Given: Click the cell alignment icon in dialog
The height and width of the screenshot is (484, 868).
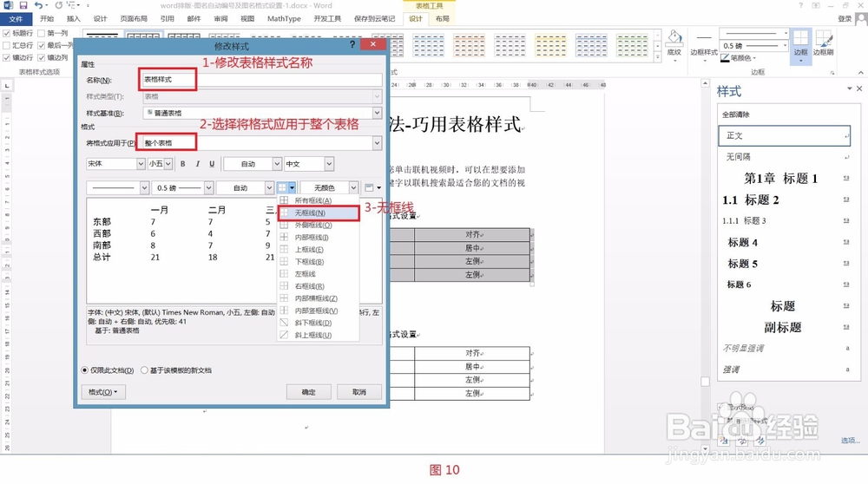Looking at the screenshot, I should [369, 188].
